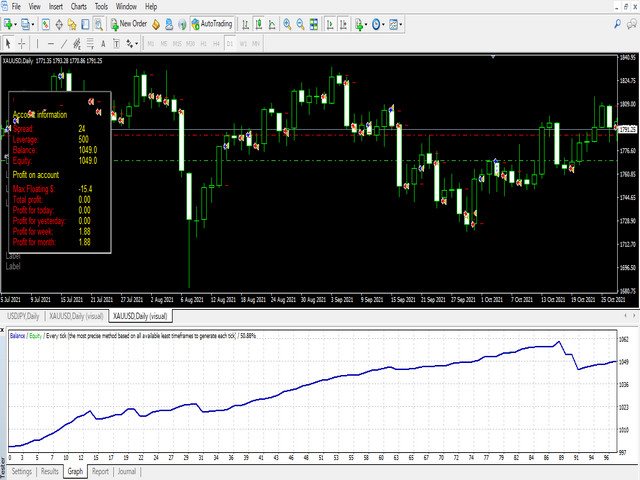Switch to the H1 timeframe
Viewport: 640px width, 480px height.
pyautogui.click(x=203, y=44)
